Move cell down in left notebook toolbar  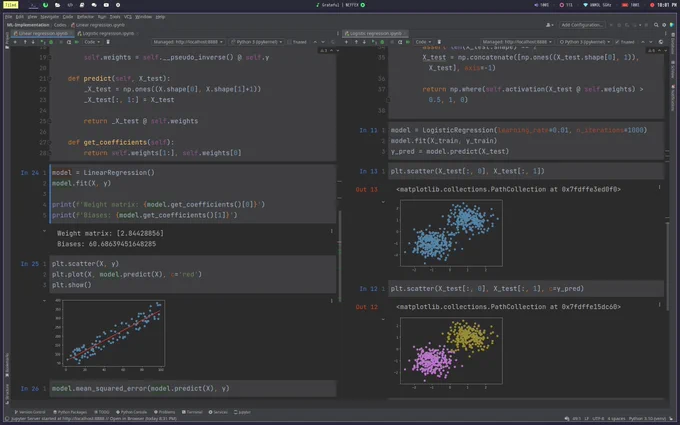33,42
